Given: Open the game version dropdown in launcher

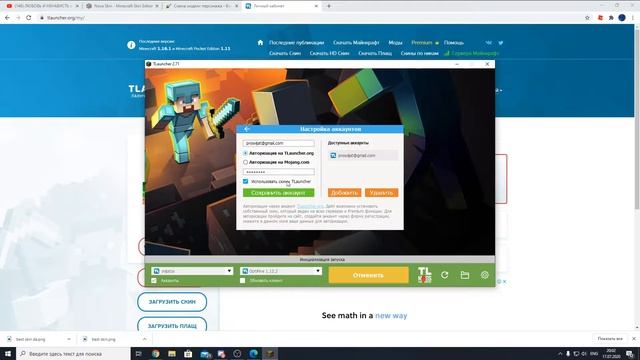Looking at the screenshot, I should pyautogui.click(x=281, y=271).
